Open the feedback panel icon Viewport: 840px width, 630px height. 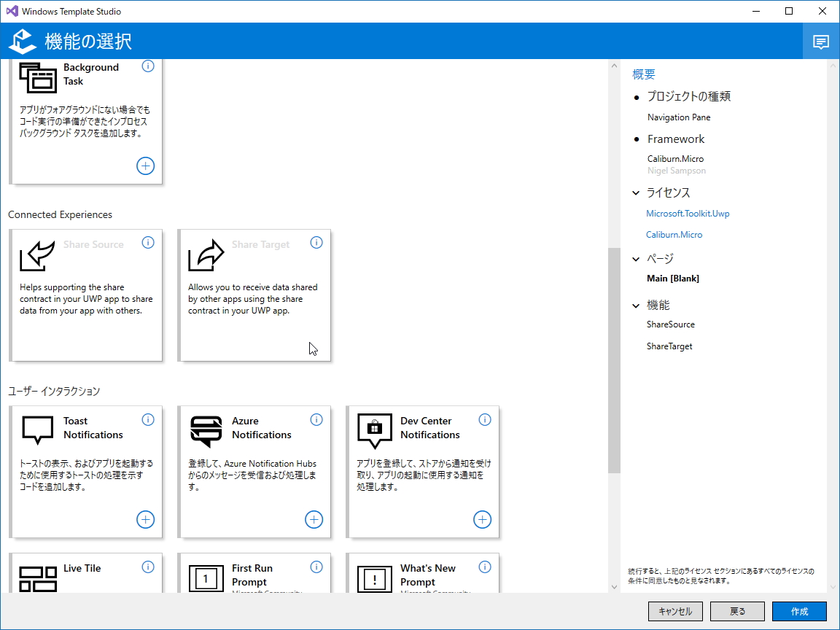point(821,41)
